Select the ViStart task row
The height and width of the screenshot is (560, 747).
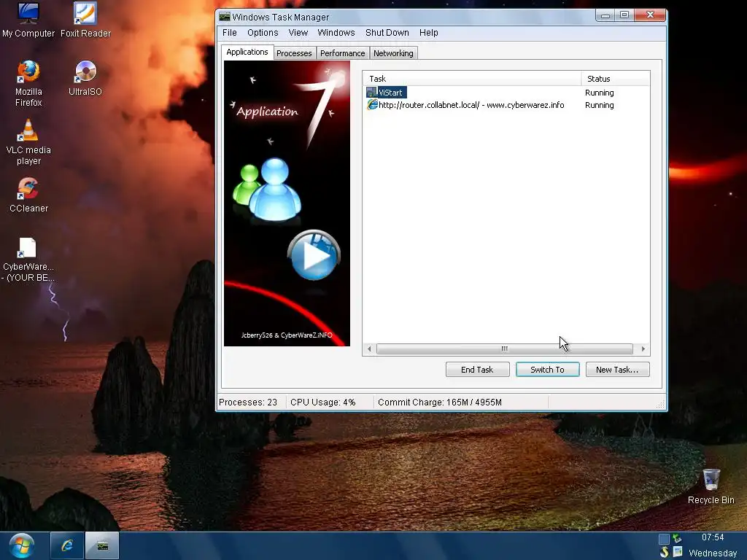point(506,93)
